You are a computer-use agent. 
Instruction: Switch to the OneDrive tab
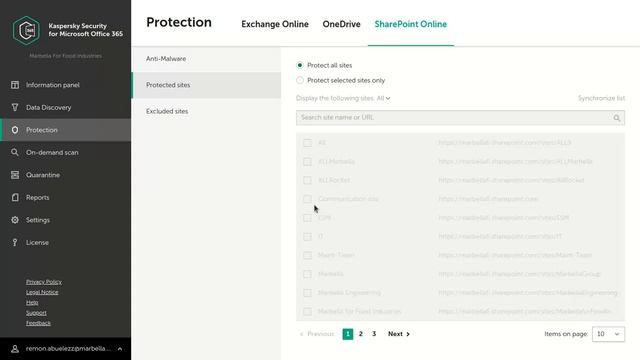click(x=341, y=24)
